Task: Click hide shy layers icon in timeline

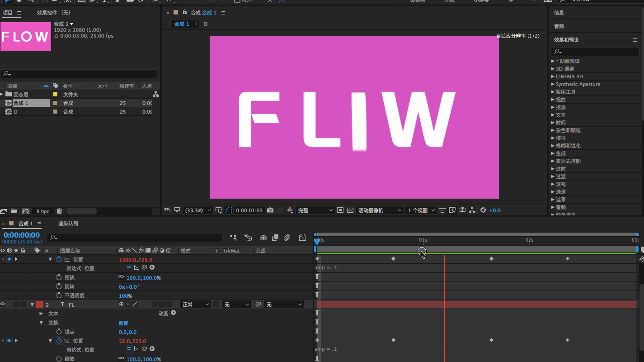Action: (x=263, y=238)
